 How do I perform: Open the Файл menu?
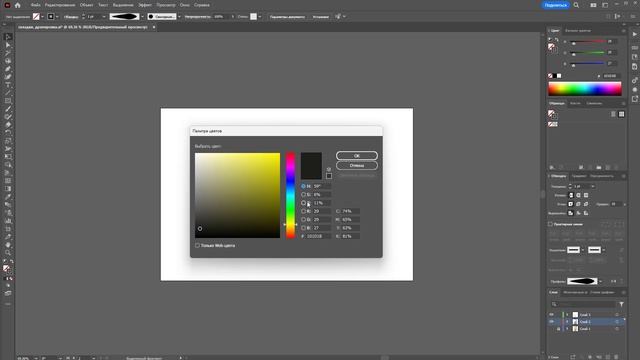[x=36, y=5]
